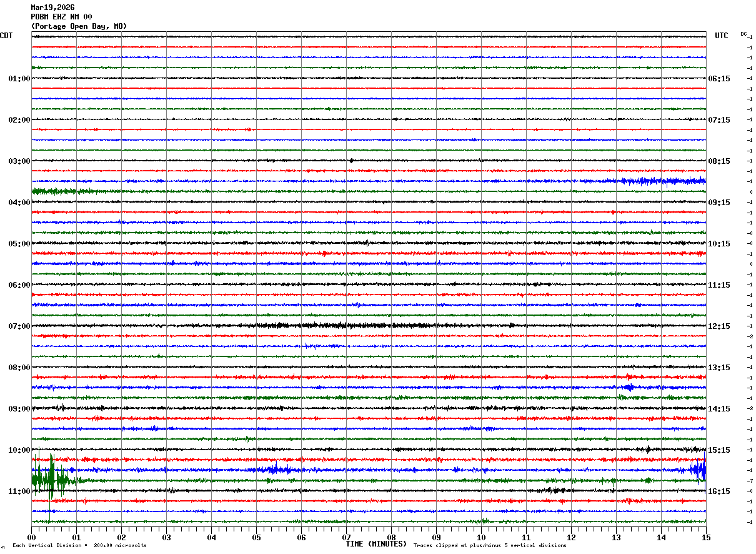Pick minute tick label 06 on axis
The image size is (756, 554).
point(301,537)
